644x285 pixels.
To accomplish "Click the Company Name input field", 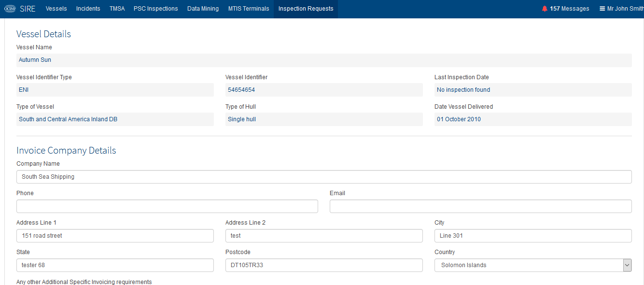I will pos(324,177).
